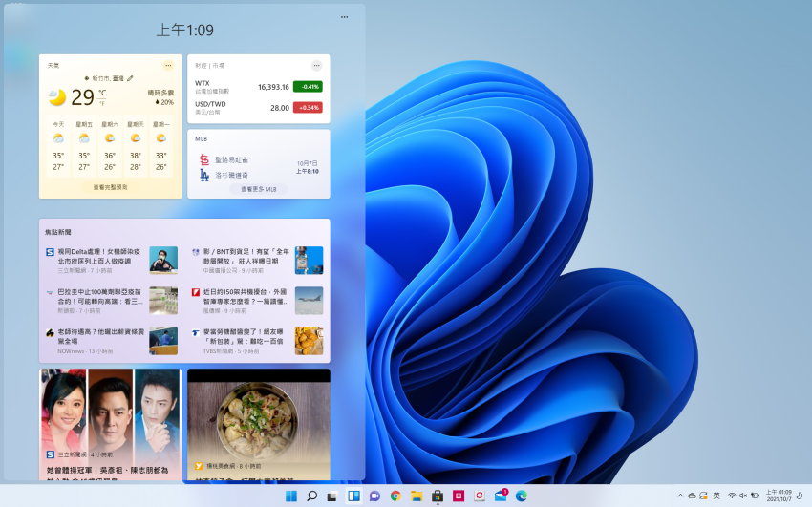Viewport: 812px width, 507px height.
Task: Open the NOWnews teacher salary headline
Action: (x=100, y=336)
